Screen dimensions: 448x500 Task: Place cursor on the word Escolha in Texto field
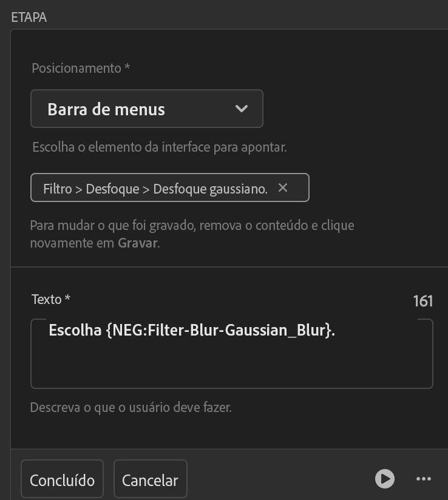(x=75, y=331)
